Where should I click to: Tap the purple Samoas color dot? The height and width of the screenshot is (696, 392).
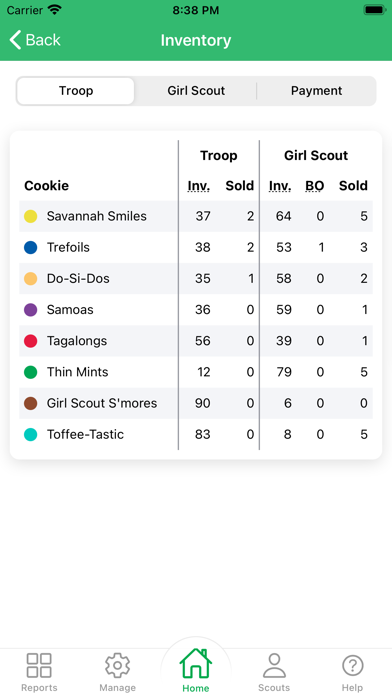(x=31, y=310)
